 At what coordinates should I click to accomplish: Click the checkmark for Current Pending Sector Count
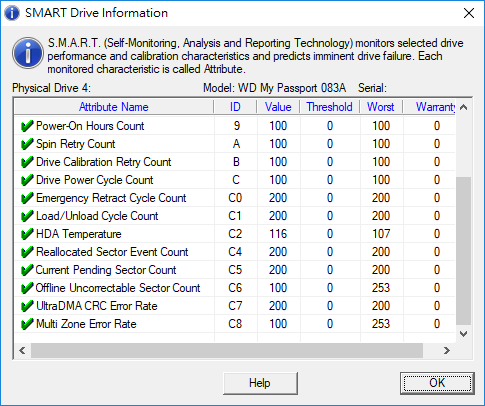pos(27,270)
